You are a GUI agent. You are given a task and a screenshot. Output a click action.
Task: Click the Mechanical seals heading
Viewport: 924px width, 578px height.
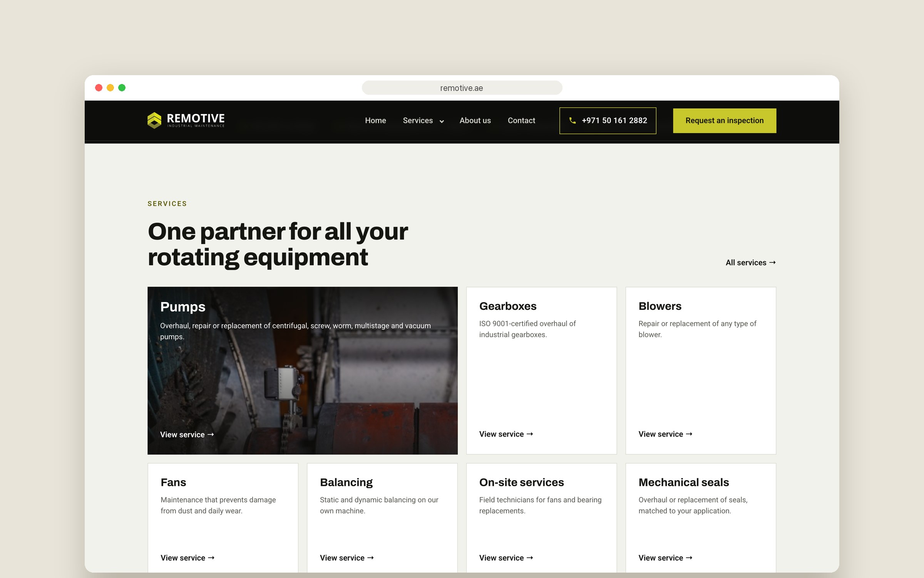(x=684, y=482)
